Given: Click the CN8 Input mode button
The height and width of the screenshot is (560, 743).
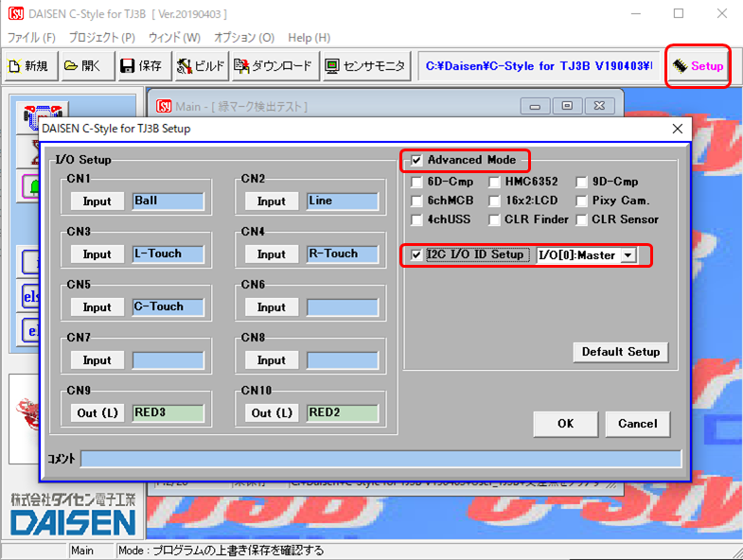Looking at the screenshot, I should (x=272, y=360).
